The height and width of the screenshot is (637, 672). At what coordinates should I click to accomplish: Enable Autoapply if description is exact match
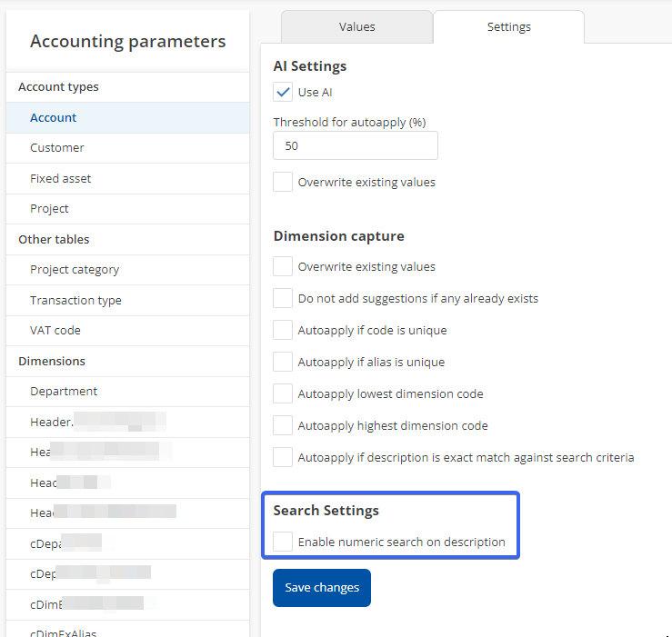283,457
